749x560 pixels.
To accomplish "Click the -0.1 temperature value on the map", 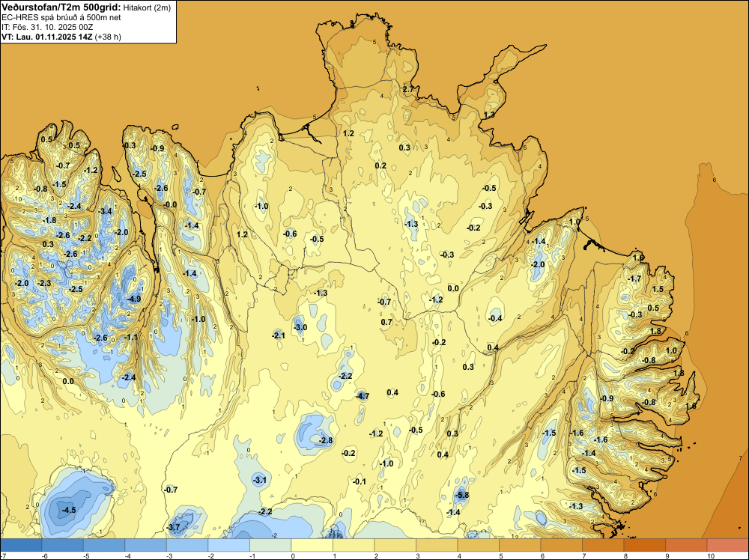I will (x=360, y=481).
